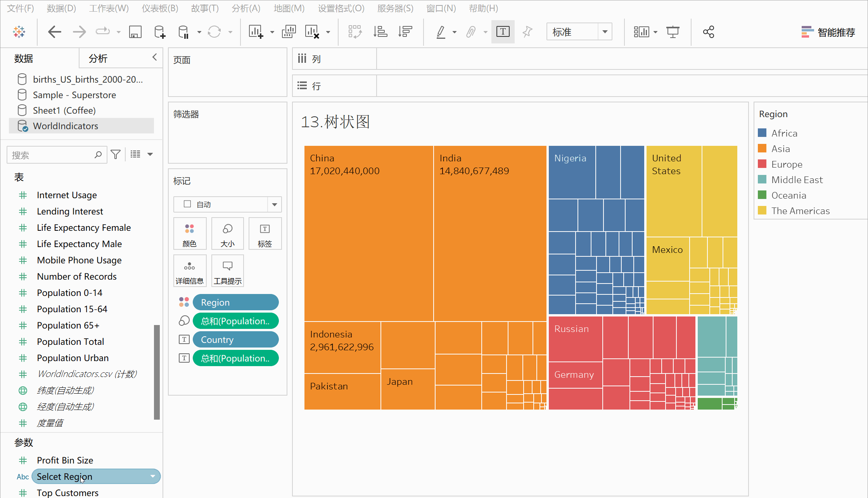Switch to the 分析 pane tab
Screen dimensions: 868x498
[98, 59]
